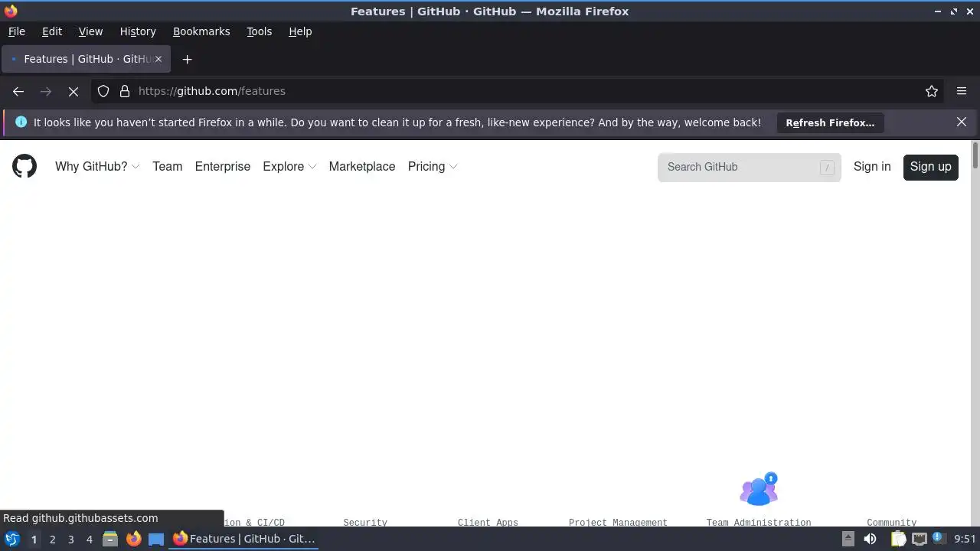980x551 pixels.
Task: Open the Enterprise navigation link
Action: tap(223, 166)
